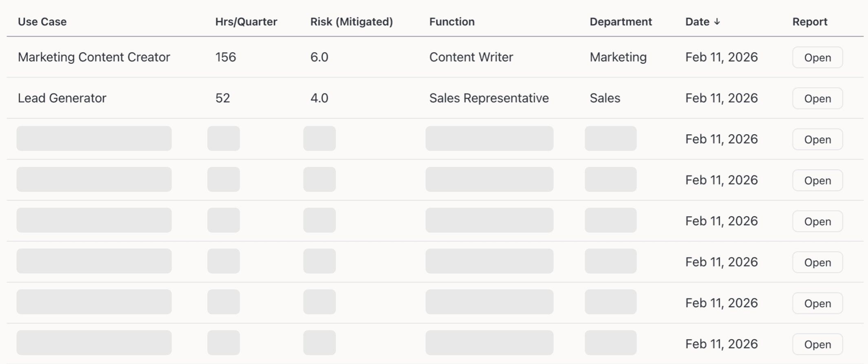Click the 4.0 mitigated risk value
This screenshot has height=364, width=868.
point(319,98)
